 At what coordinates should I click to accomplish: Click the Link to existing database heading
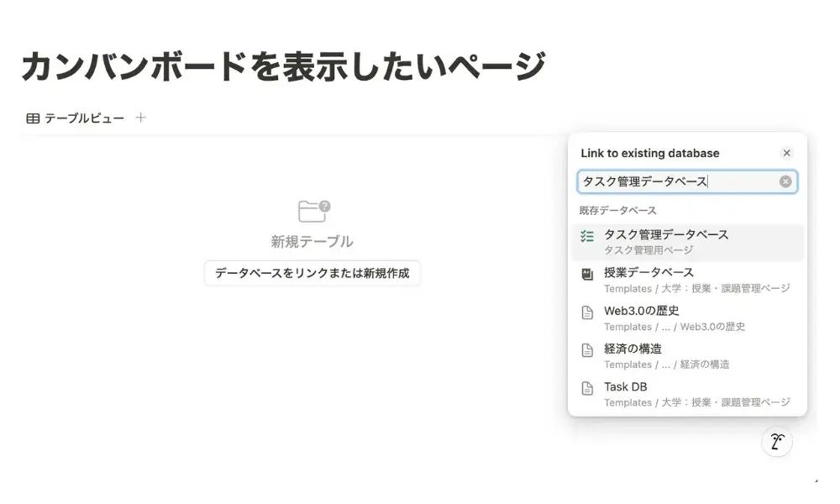pyautogui.click(x=650, y=153)
